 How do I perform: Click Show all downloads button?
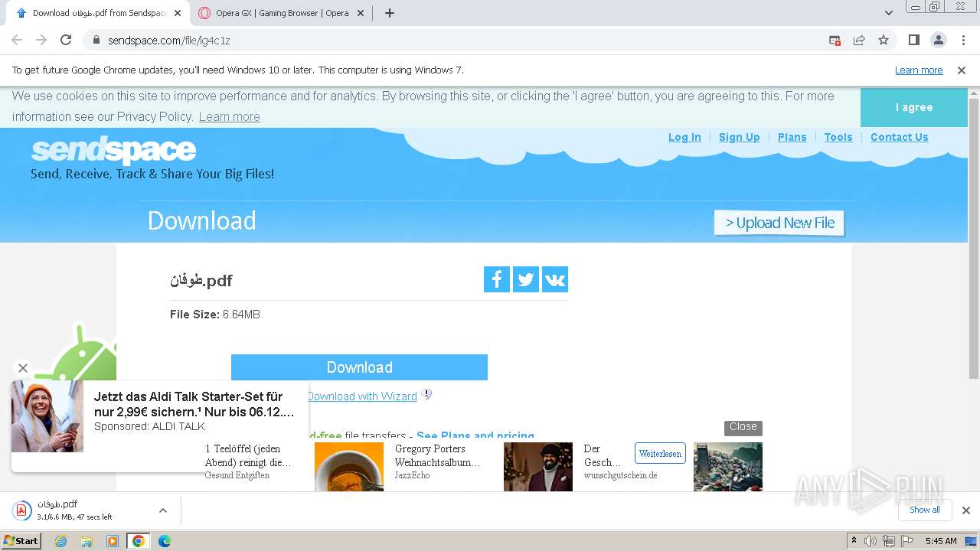925,510
